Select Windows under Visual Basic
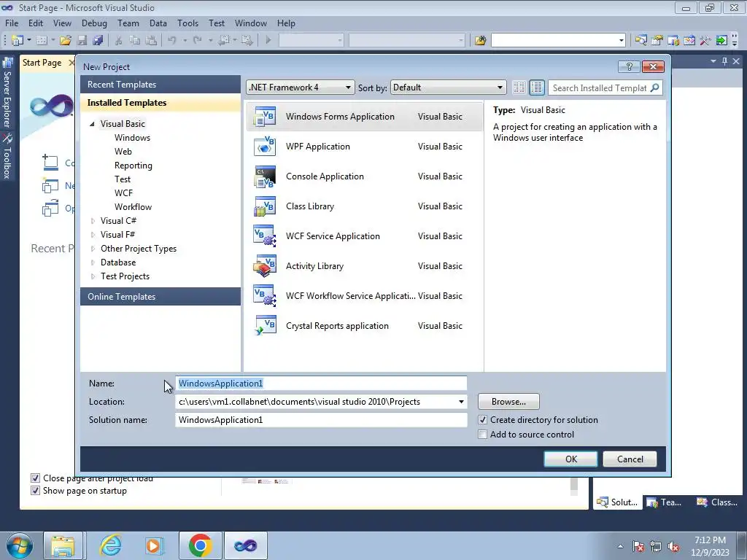The width and height of the screenshot is (747, 560). point(133,138)
